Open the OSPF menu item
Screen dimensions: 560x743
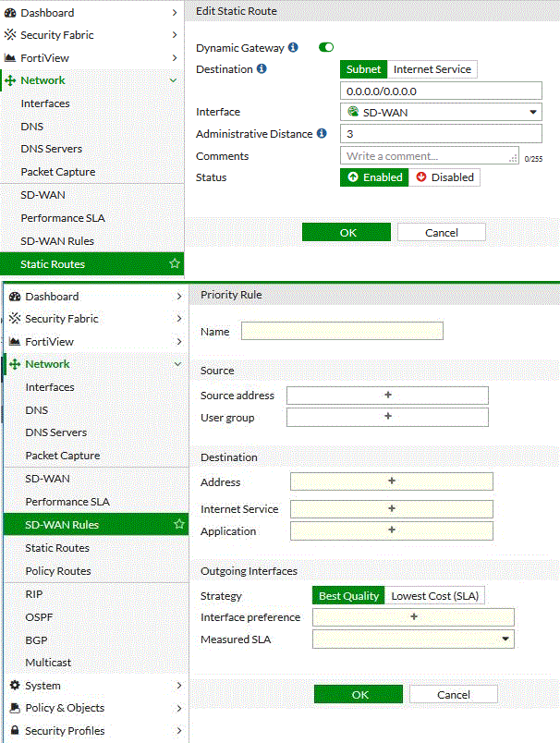(39, 617)
